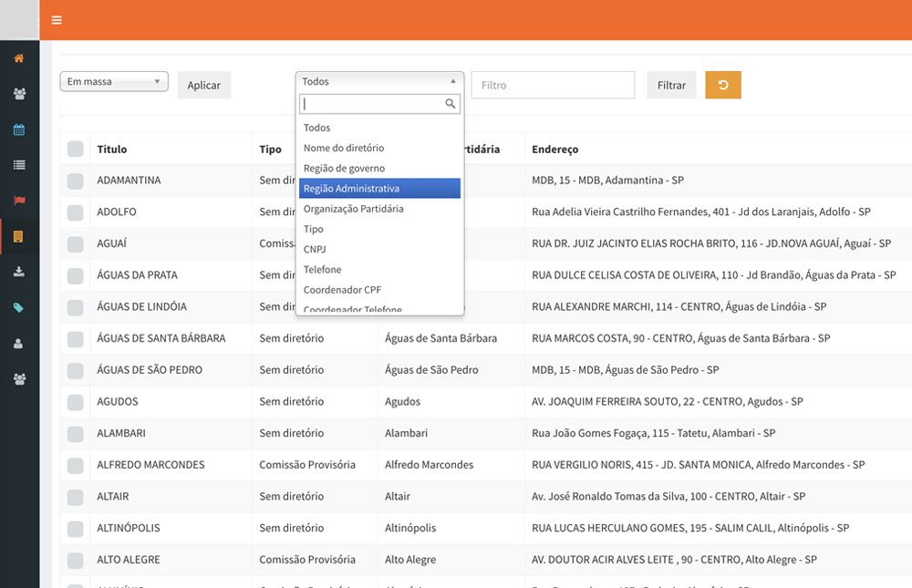Select Todos option in dropdown list
The height and width of the screenshot is (588, 912).
(379, 128)
